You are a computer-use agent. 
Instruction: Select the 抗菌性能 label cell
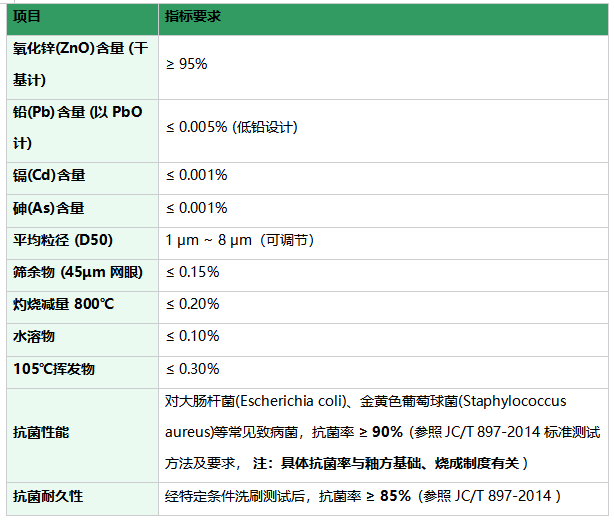coord(83,435)
